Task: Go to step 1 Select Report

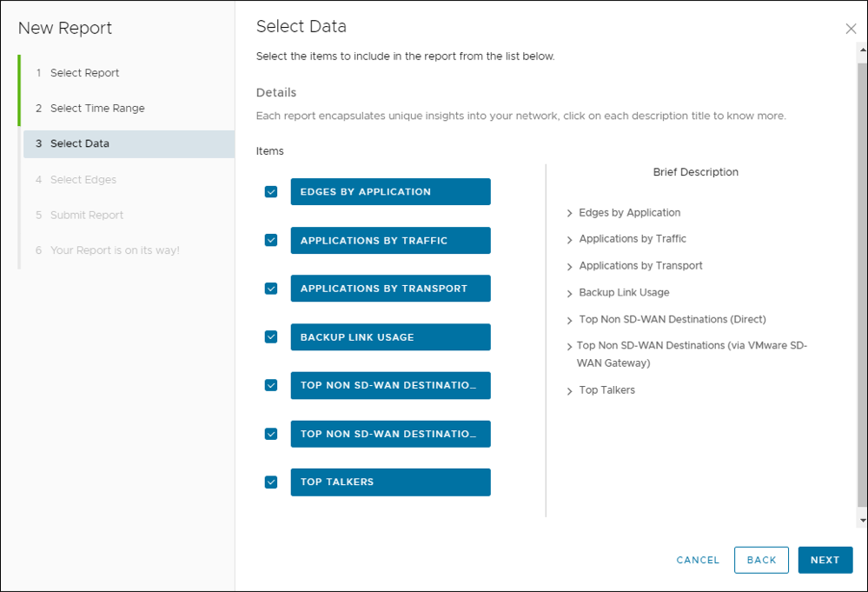Action: point(84,73)
